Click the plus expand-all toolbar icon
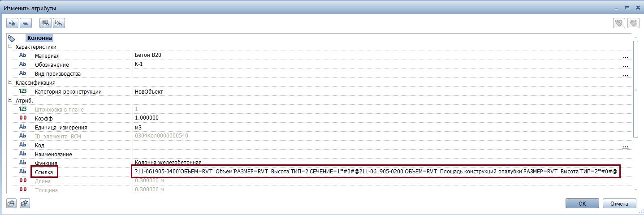The image size is (644, 215). click(x=12, y=22)
